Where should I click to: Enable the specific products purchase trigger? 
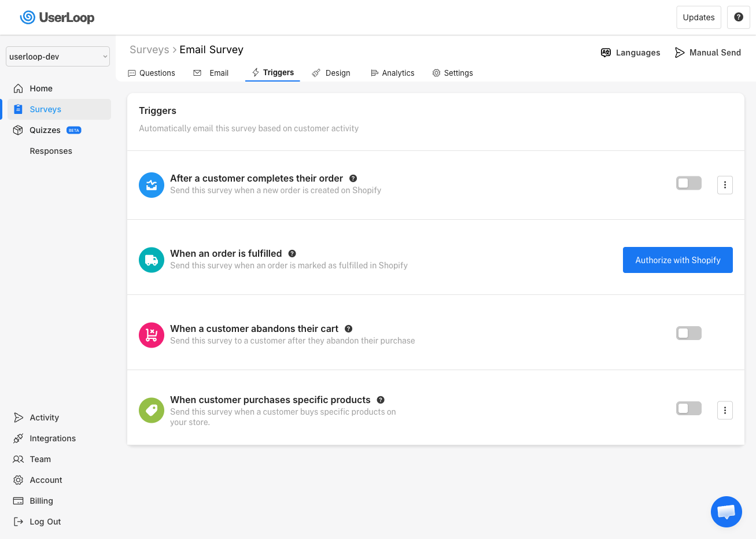coord(688,408)
